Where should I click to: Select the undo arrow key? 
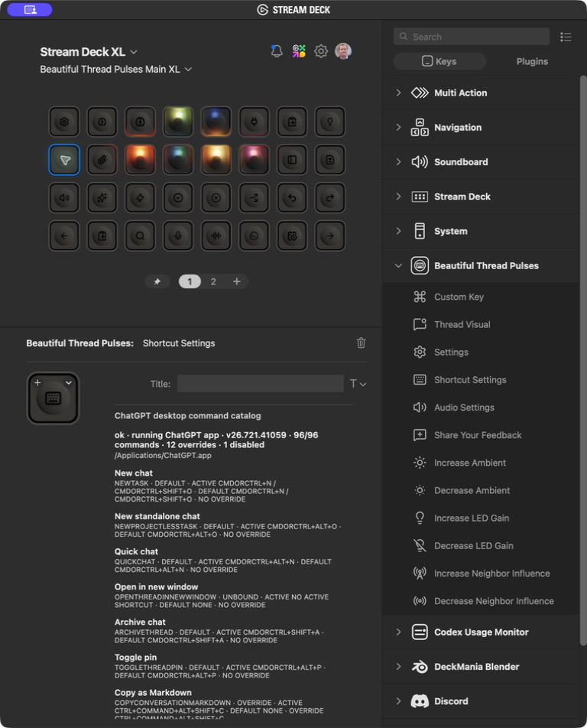[292, 198]
